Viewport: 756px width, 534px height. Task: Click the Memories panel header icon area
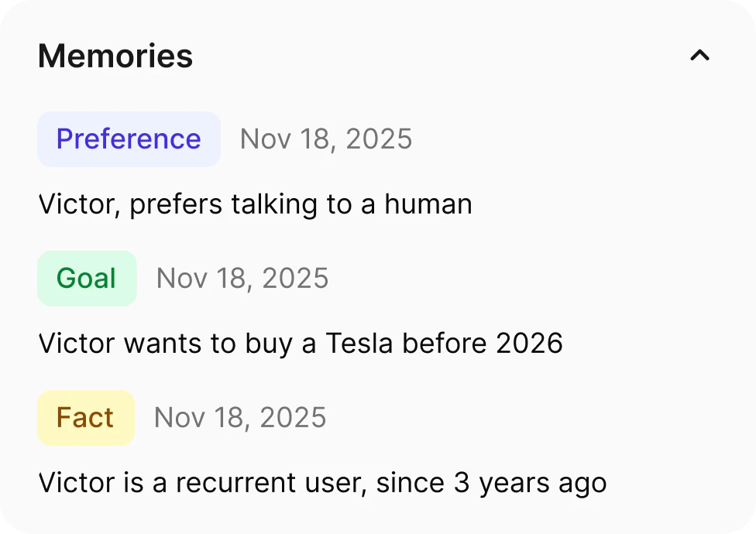(x=699, y=55)
